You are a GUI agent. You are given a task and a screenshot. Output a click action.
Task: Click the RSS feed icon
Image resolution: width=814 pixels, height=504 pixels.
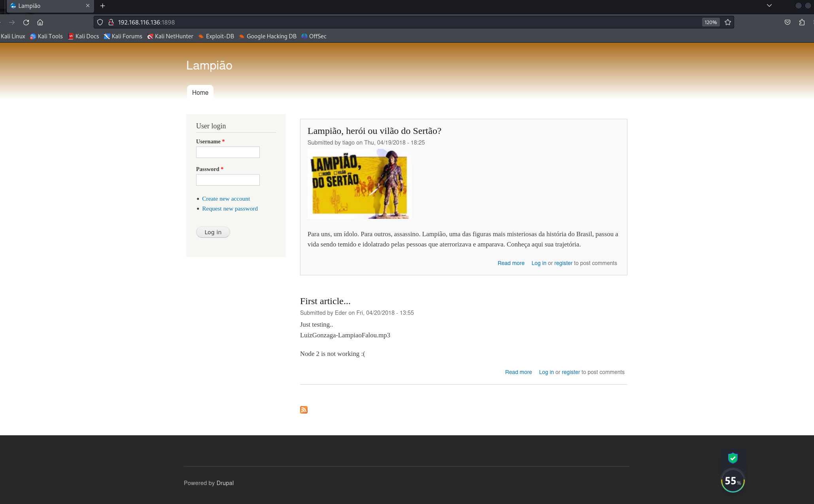(x=304, y=410)
